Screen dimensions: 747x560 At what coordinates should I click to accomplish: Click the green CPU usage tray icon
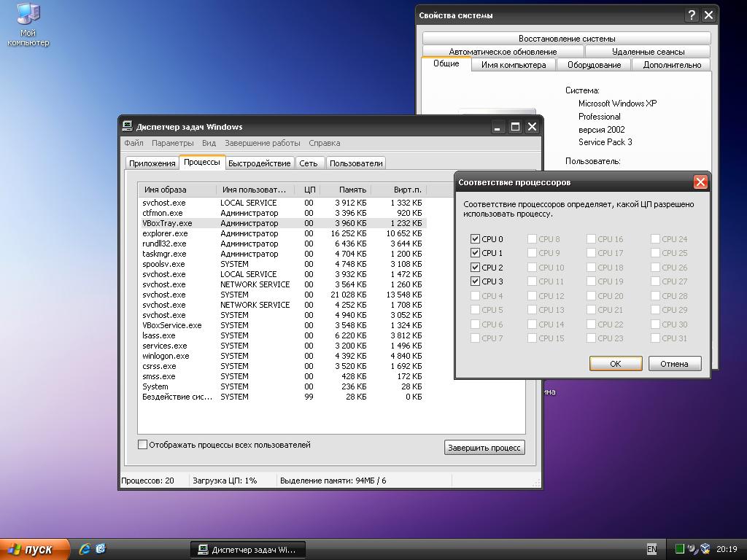coord(679,549)
